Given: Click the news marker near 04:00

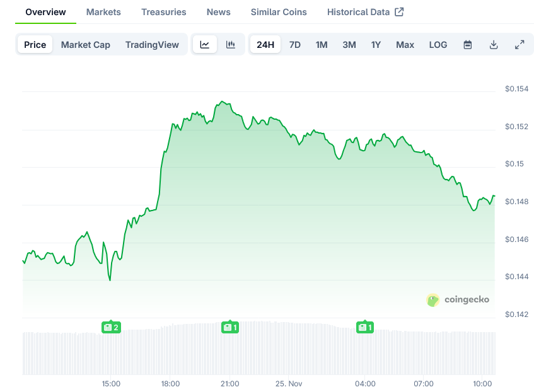Looking at the screenshot, I should 365,327.
